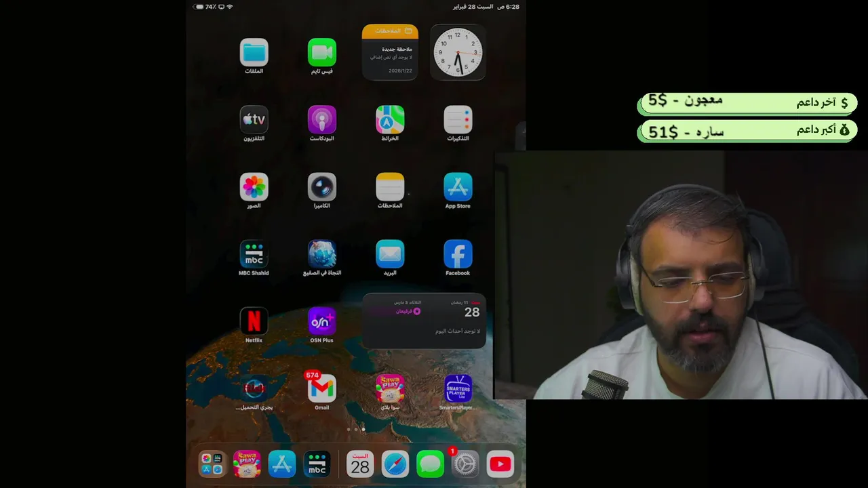Image resolution: width=868 pixels, height=488 pixels.
Task: Open the Netflix app
Action: pyautogui.click(x=254, y=321)
